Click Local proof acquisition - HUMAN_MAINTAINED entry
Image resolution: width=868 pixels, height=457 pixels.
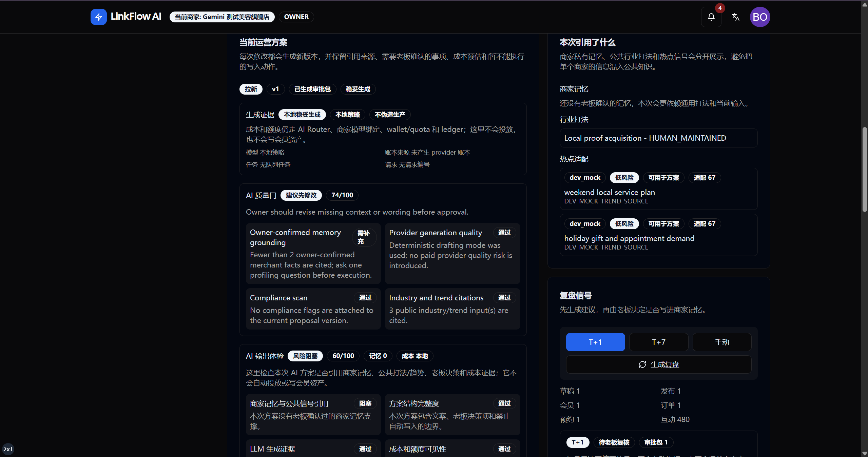(x=658, y=138)
